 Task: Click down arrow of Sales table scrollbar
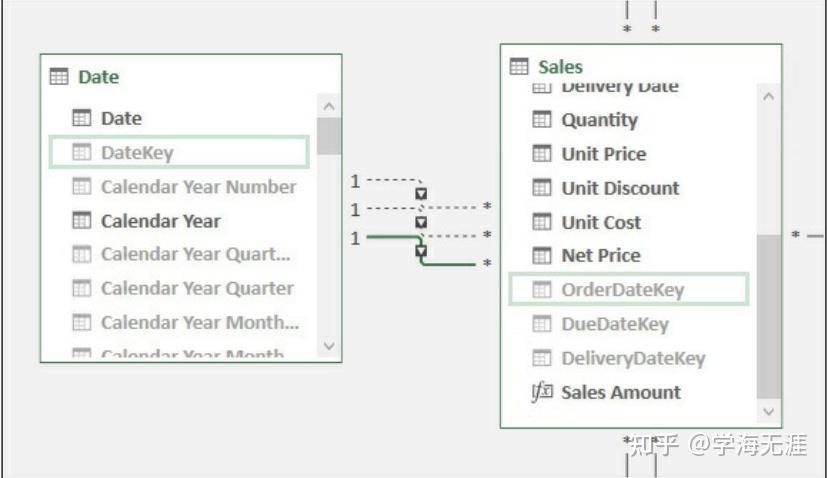(769, 411)
